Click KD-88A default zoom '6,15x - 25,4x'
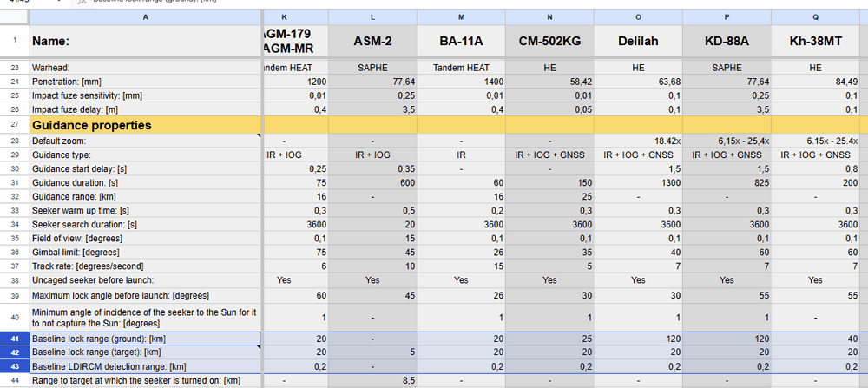The image size is (868, 388). click(x=727, y=141)
